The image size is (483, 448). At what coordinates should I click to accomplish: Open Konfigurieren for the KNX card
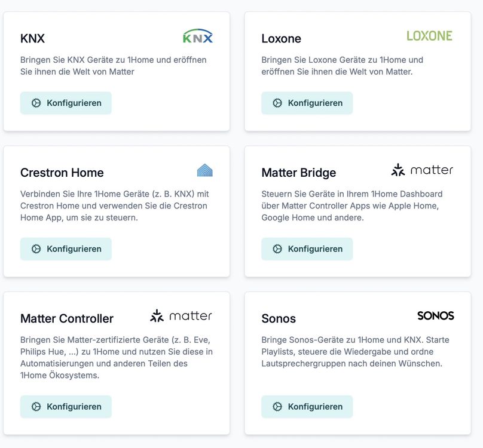pyautogui.click(x=66, y=103)
